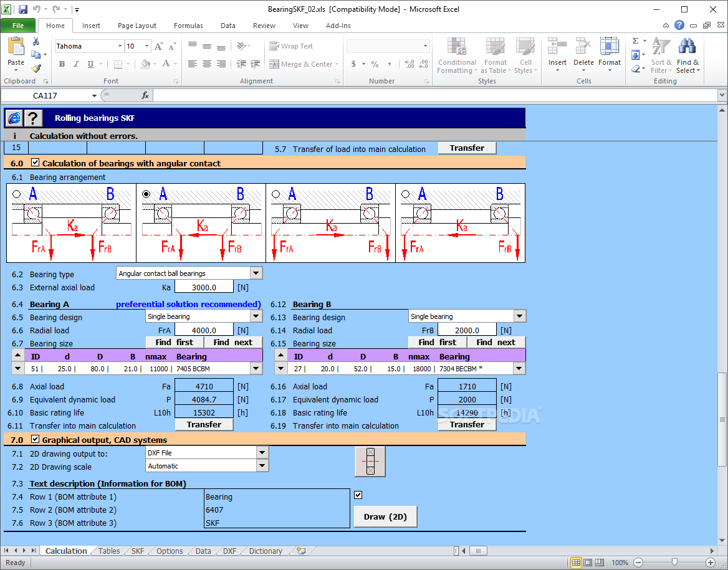
Task: Click the bearing drawing preview icon
Action: tap(370, 462)
